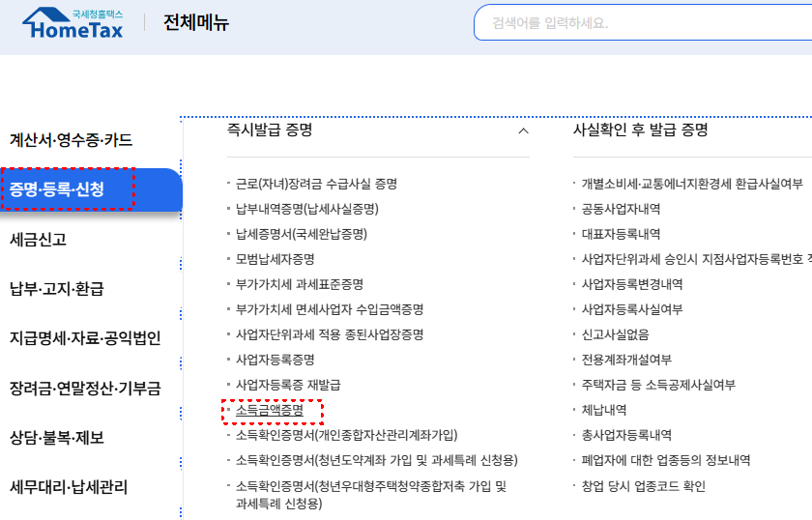Image resolution: width=812 pixels, height=520 pixels.
Task: Open 대표자등록내역 link
Action: (621, 234)
